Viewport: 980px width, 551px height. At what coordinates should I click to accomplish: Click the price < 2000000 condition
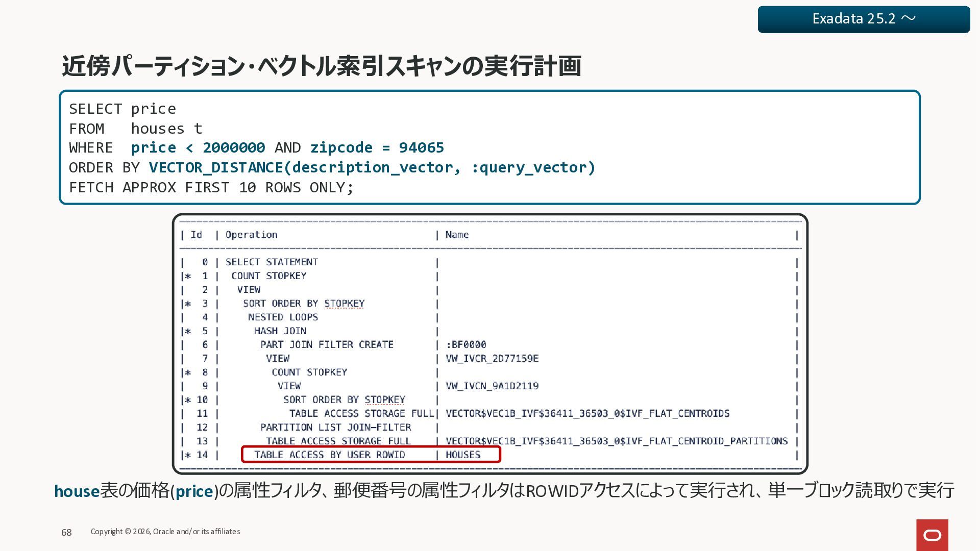pyautogui.click(x=198, y=148)
